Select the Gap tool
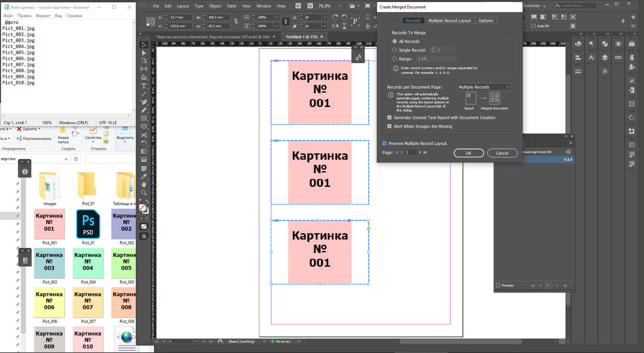The height and width of the screenshot is (353, 644). (144, 69)
